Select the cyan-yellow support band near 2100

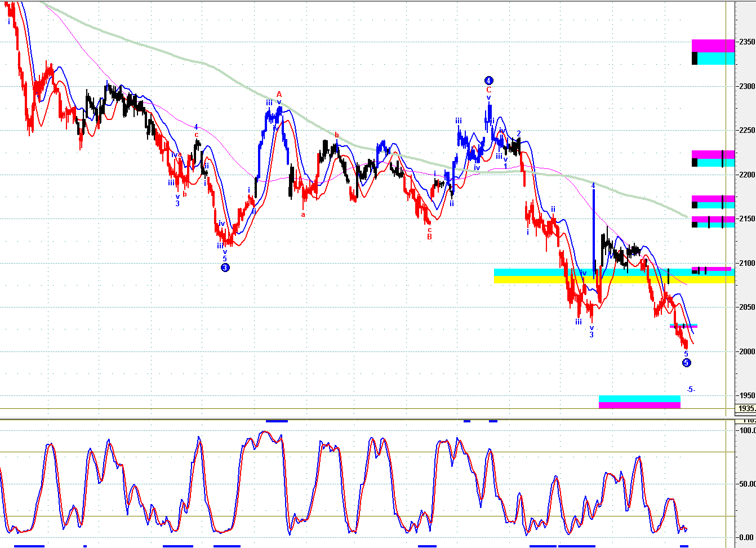pyautogui.click(x=614, y=276)
